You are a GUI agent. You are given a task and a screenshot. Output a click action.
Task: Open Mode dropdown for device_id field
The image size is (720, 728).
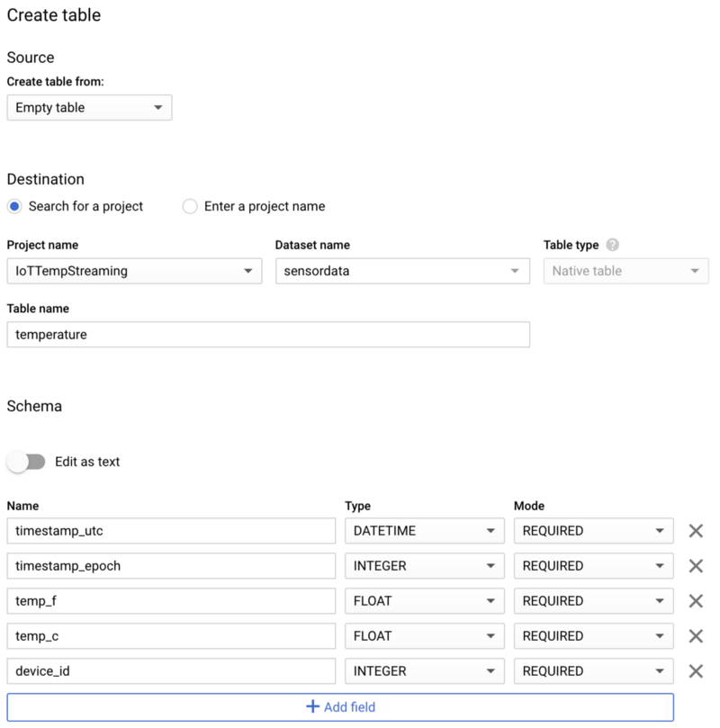coord(593,671)
